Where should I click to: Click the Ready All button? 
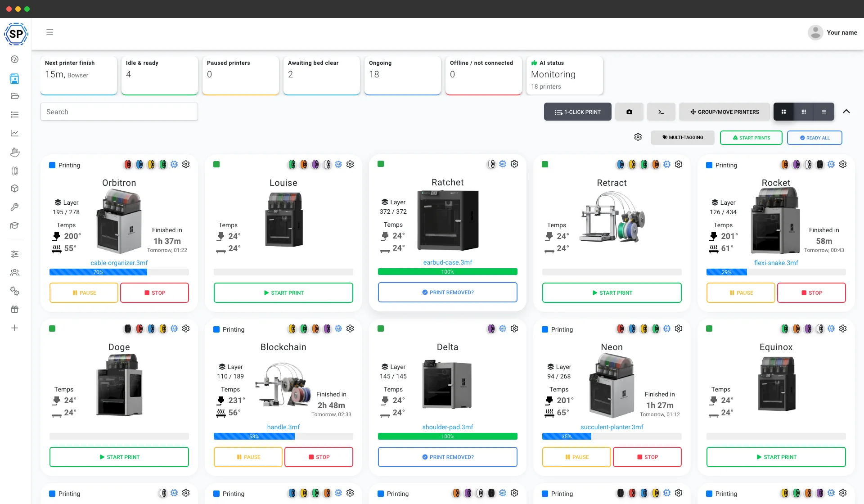pos(814,138)
